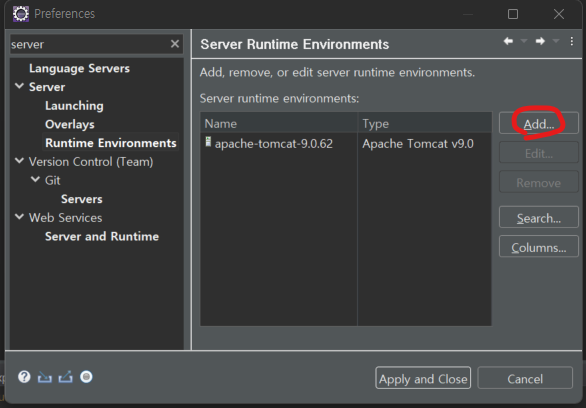Click Apply and Close
Image resolution: width=586 pixels, height=408 pixels.
tap(423, 378)
